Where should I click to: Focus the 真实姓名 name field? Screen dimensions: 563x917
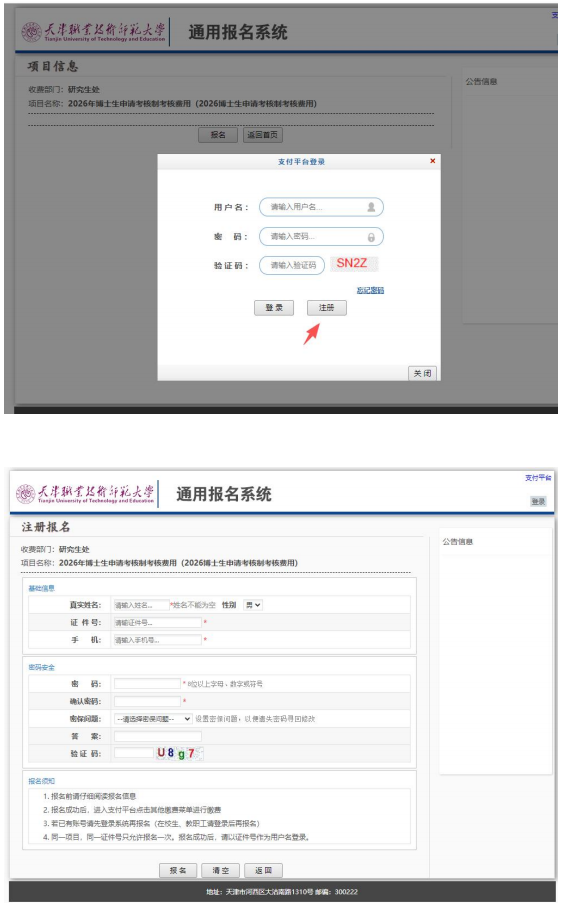coord(141,605)
